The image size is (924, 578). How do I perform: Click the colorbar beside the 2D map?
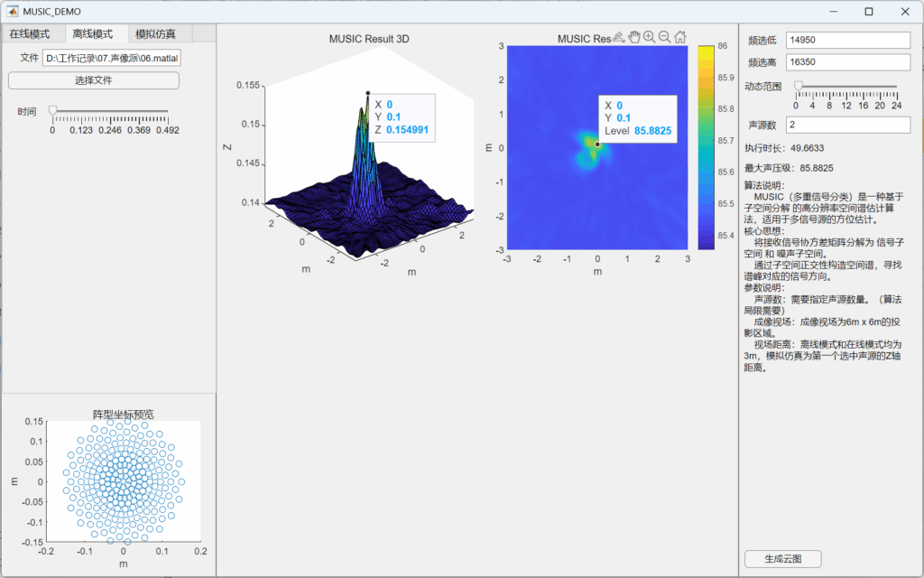pos(706,147)
